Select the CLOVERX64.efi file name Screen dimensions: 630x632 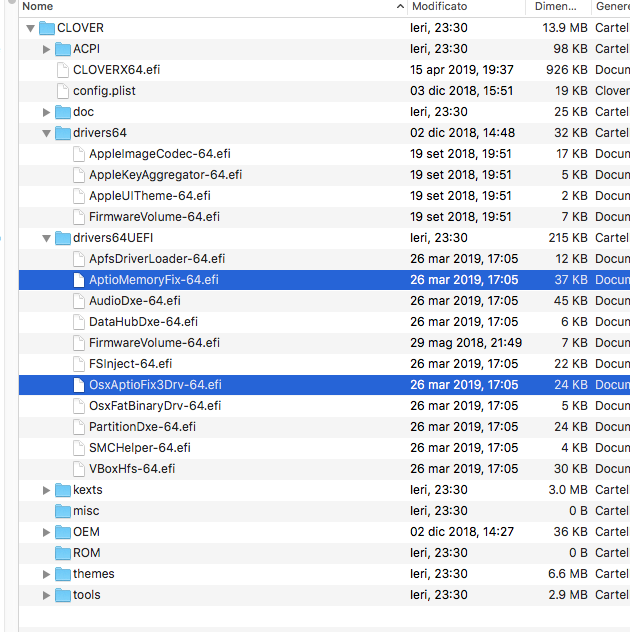pyautogui.click(x=116, y=70)
